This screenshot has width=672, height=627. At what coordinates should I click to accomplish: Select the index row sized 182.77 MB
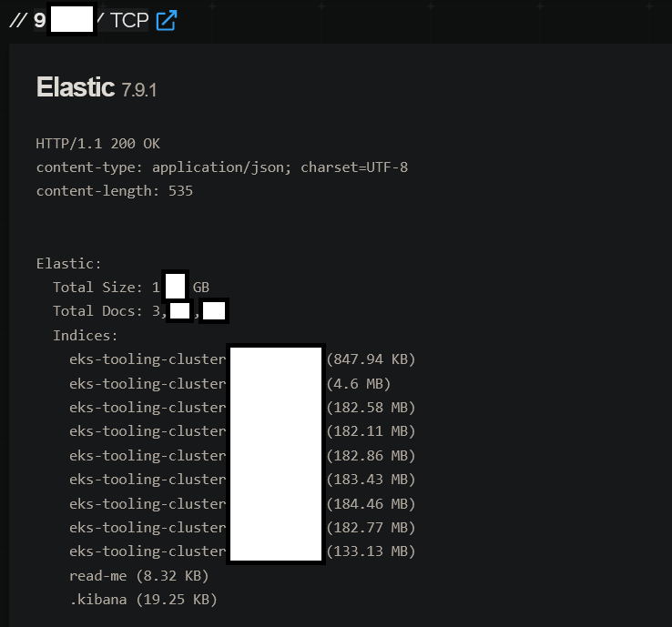coord(146,528)
